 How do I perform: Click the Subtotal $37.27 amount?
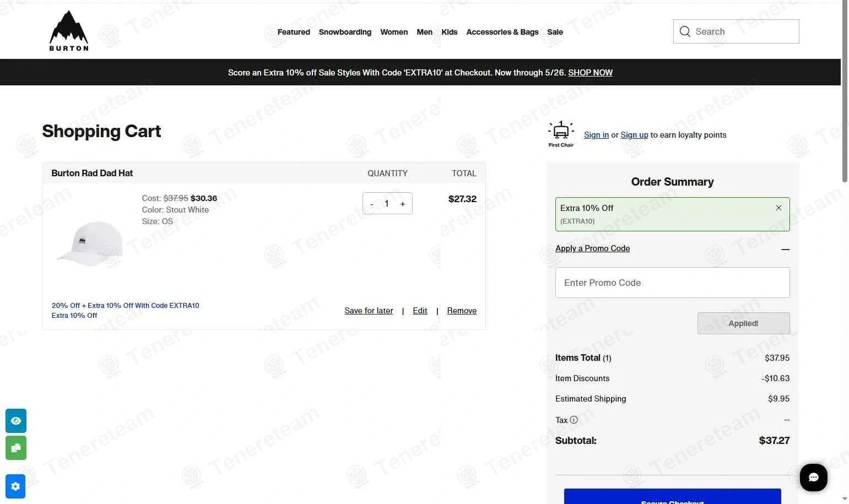[774, 441]
